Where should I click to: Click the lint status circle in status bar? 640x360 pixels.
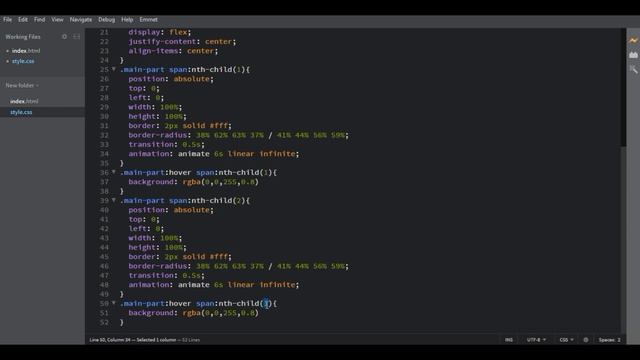(586, 340)
